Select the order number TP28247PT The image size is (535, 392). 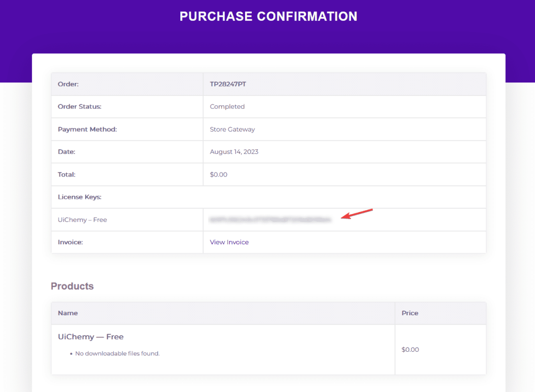tap(228, 84)
